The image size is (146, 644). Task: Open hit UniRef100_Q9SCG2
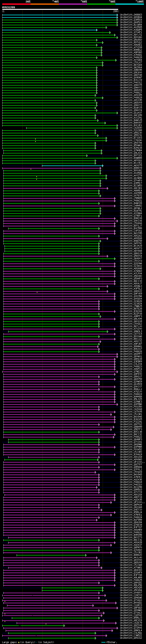pos(131,638)
